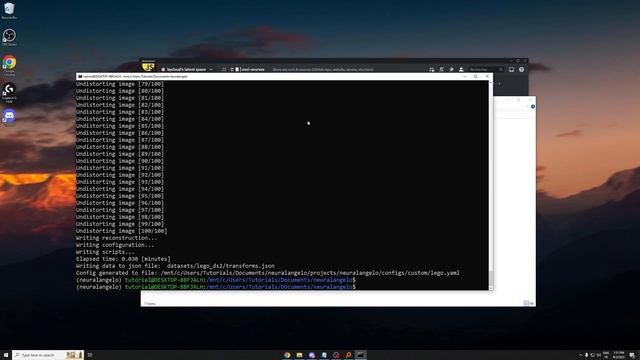This screenshot has height=360, width=640.
Task: Toggle member list icon in Discord header
Action: (x=461, y=69)
